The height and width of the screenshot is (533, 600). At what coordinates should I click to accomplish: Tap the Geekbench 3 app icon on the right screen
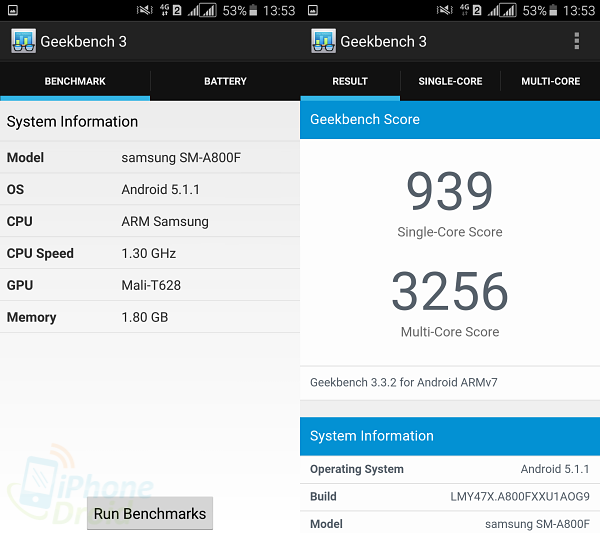pos(324,41)
